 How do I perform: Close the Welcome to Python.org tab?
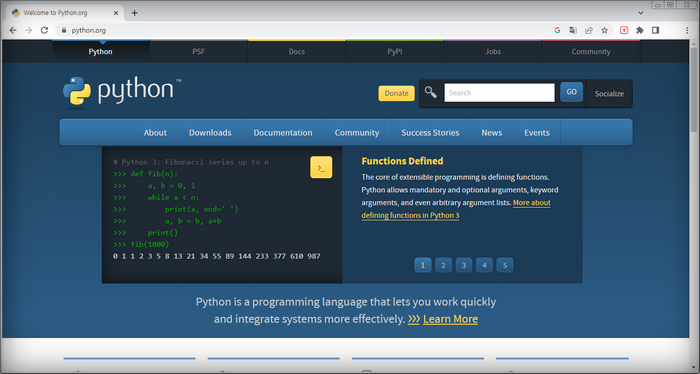pos(116,13)
